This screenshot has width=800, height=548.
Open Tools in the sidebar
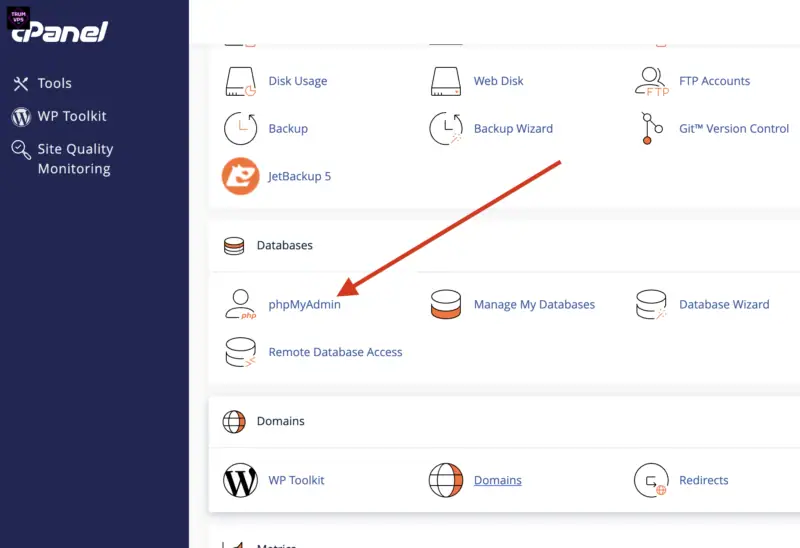pyautogui.click(x=55, y=84)
